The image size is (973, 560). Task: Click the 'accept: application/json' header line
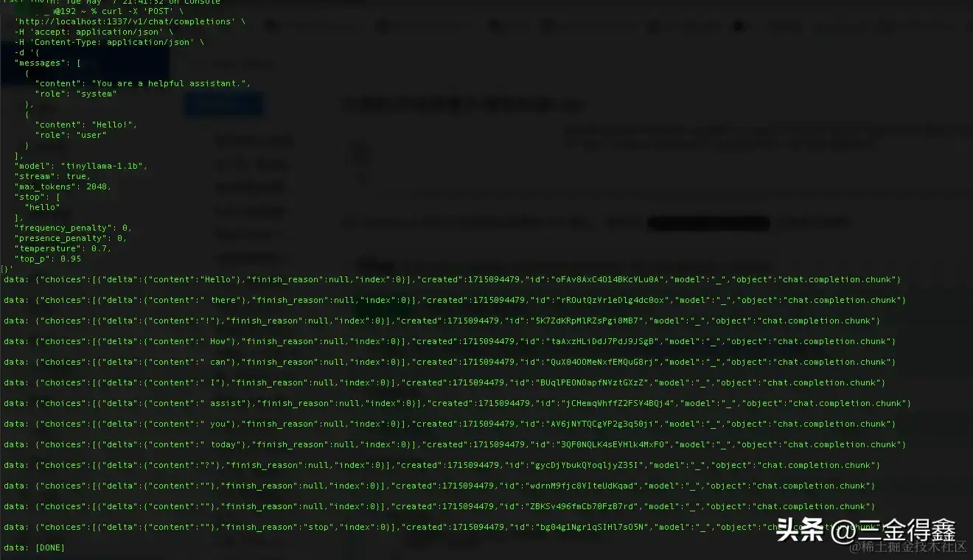click(x=94, y=32)
